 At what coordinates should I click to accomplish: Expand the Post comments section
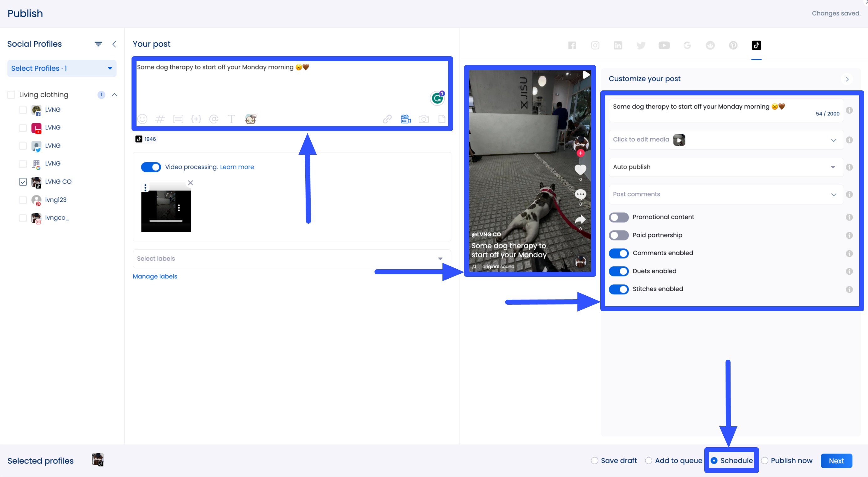[726, 194]
